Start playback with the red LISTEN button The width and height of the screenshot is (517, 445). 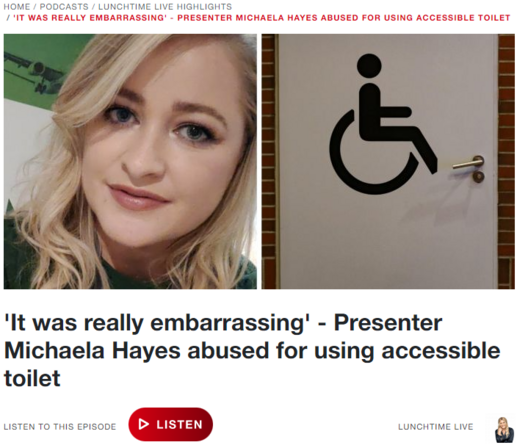click(171, 424)
